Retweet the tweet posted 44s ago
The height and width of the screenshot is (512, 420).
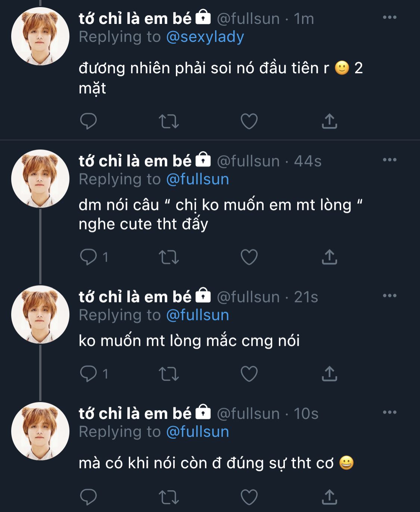(x=169, y=257)
